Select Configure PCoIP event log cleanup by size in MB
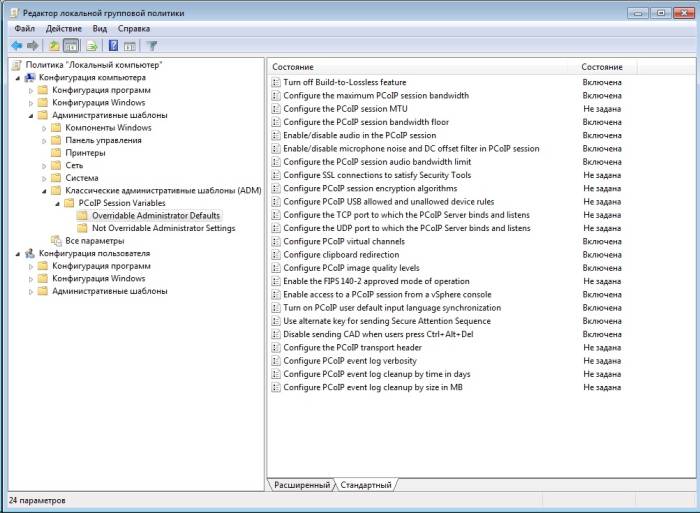700x513 pixels. 373,388
